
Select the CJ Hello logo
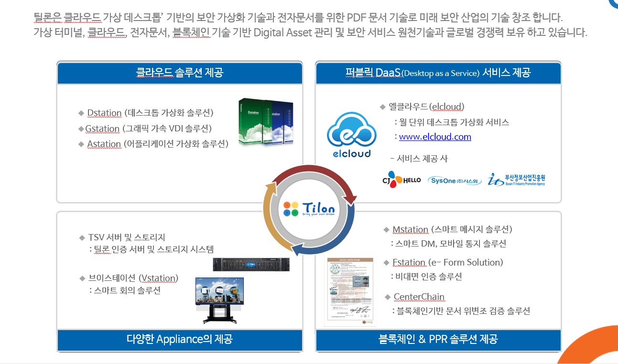click(x=401, y=180)
